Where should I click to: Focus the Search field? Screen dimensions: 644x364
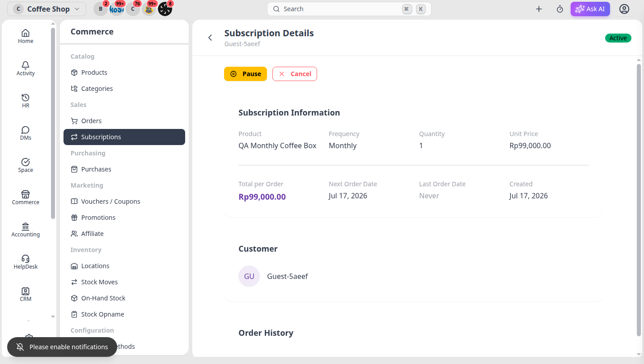coord(349,9)
